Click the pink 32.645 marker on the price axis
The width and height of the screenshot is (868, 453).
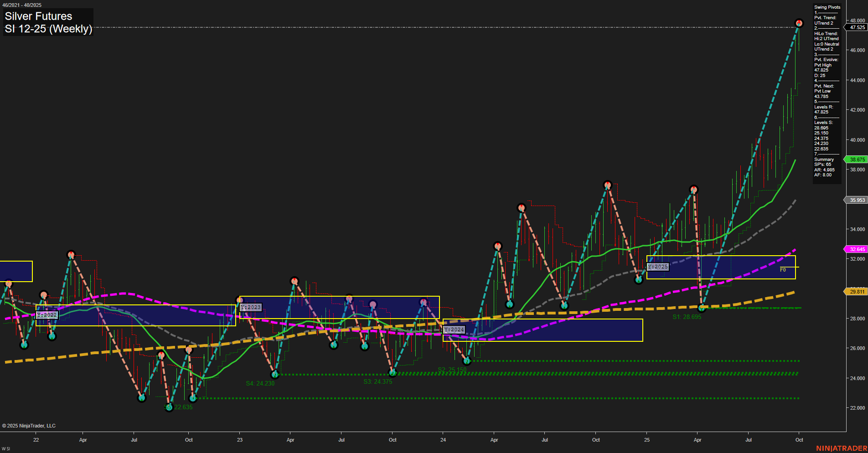click(x=855, y=249)
